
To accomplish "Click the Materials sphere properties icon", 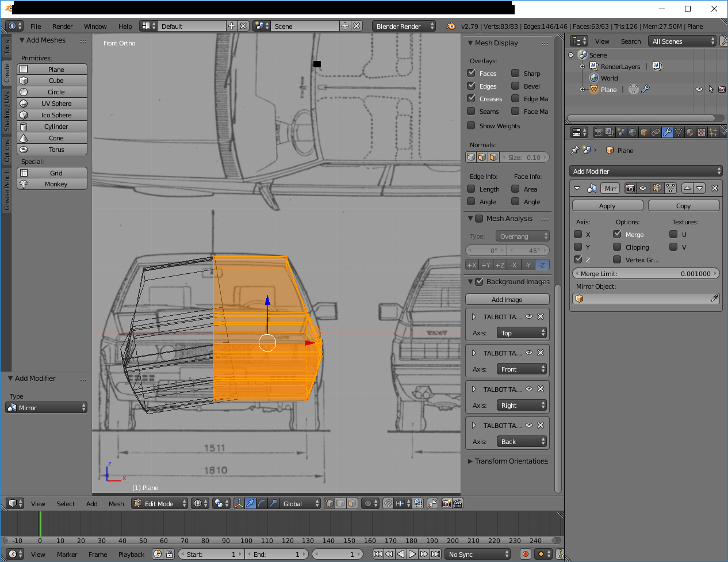I will click(690, 132).
